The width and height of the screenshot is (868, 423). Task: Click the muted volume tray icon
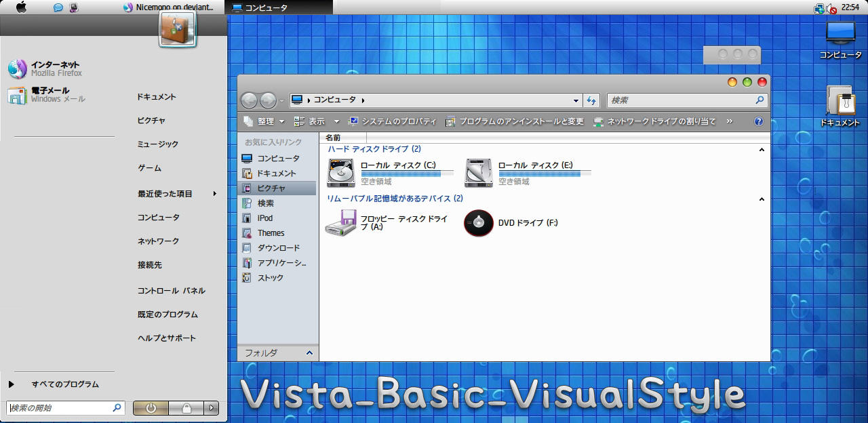click(831, 9)
